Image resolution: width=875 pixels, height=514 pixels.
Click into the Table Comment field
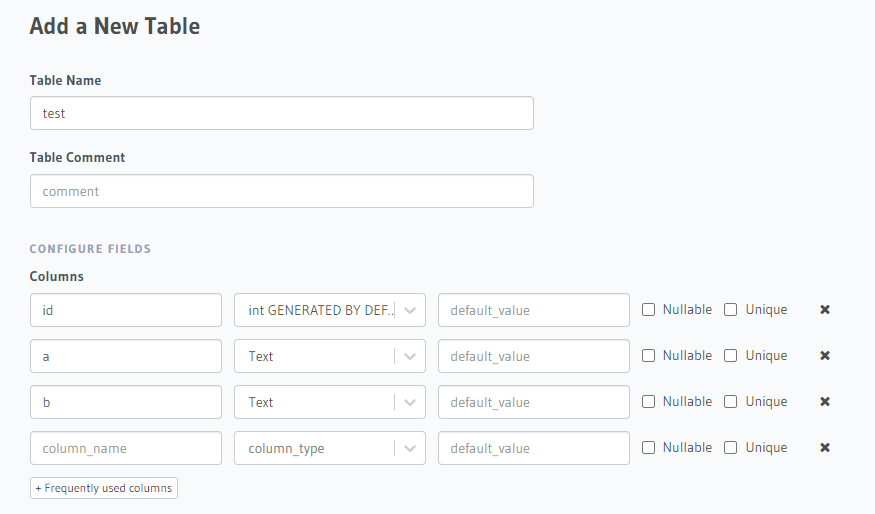click(281, 191)
